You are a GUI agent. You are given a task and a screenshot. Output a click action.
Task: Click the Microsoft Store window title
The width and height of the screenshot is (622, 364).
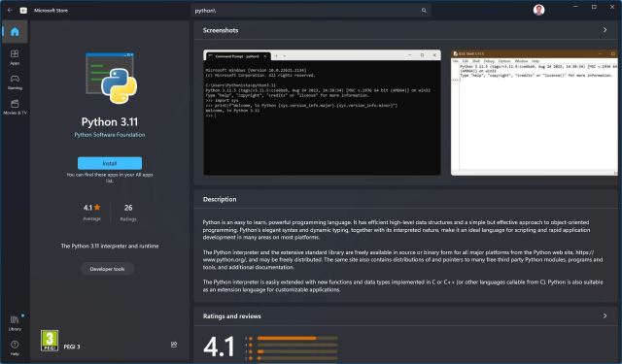[51, 11]
